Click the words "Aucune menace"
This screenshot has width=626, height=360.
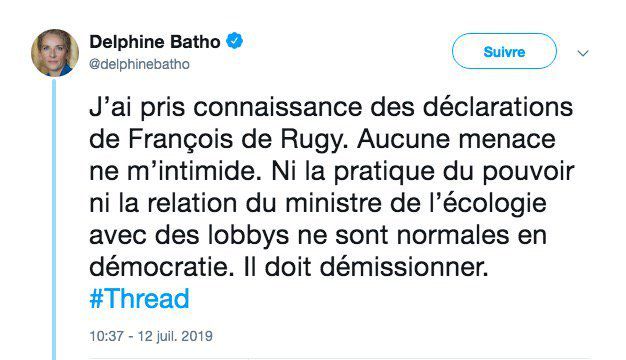tap(456, 140)
